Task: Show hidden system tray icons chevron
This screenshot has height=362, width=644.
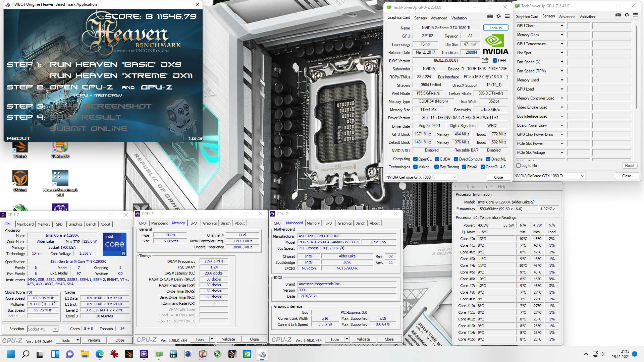Action: tap(586, 354)
